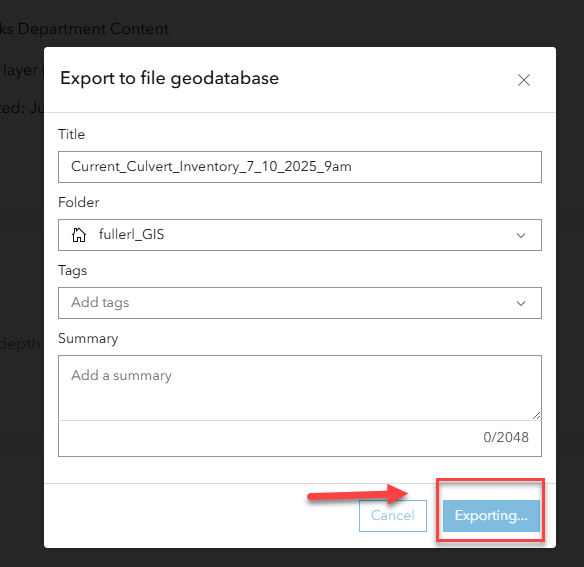
Task: Click the Add tags field
Action: tap(300, 303)
